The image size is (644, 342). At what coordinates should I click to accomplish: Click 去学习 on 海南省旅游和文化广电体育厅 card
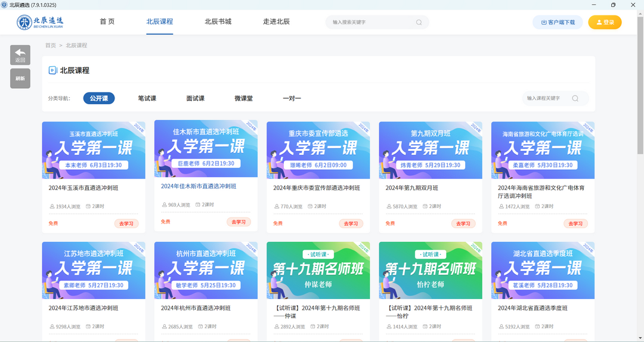[576, 224]
